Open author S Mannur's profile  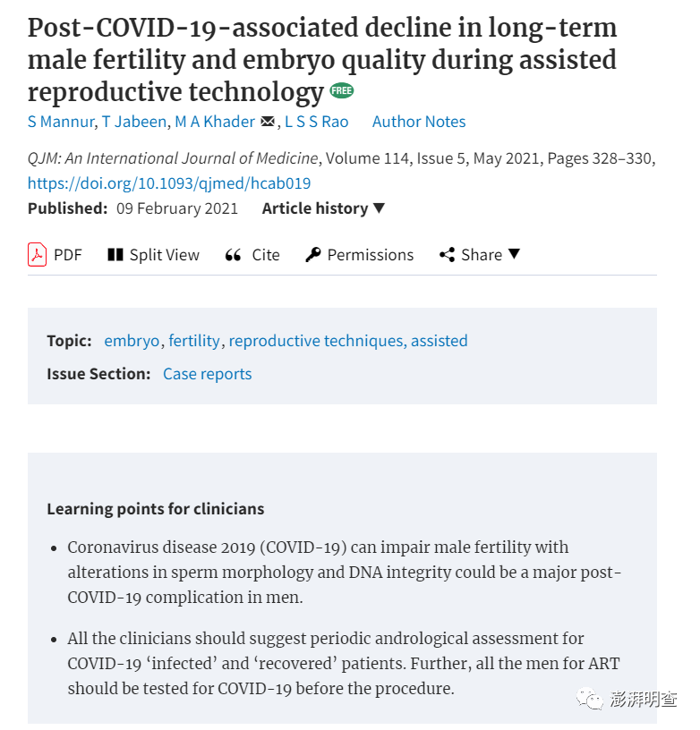pyautogui.click(x=61, y=122)
